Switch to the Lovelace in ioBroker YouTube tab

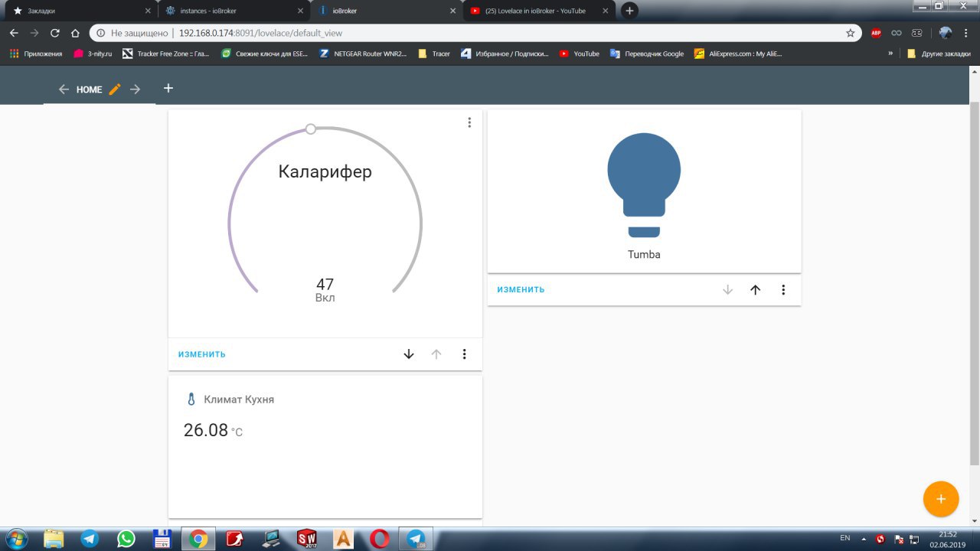pyautogui.click(x=540, y=11)
